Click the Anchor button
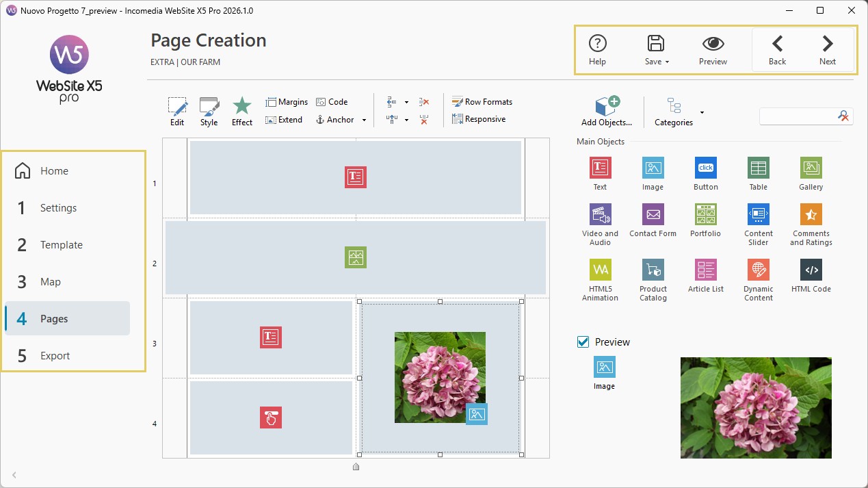This screenshot has height=488, width=868. point(335,120)
